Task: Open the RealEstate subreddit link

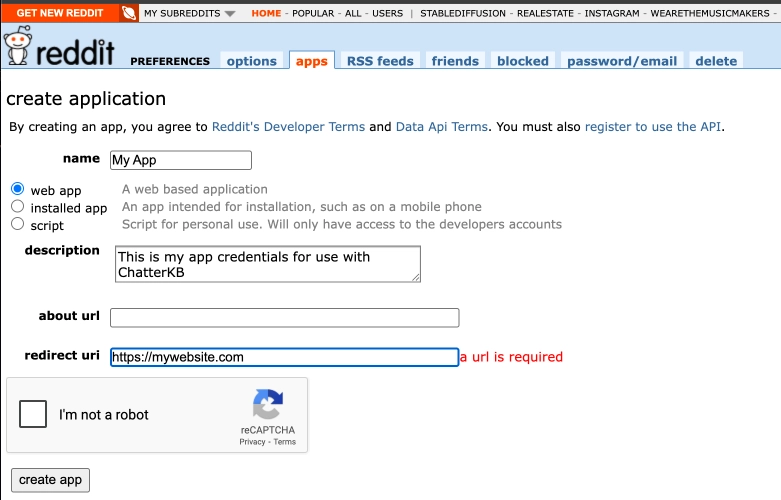Action: (x=545, y=13)
